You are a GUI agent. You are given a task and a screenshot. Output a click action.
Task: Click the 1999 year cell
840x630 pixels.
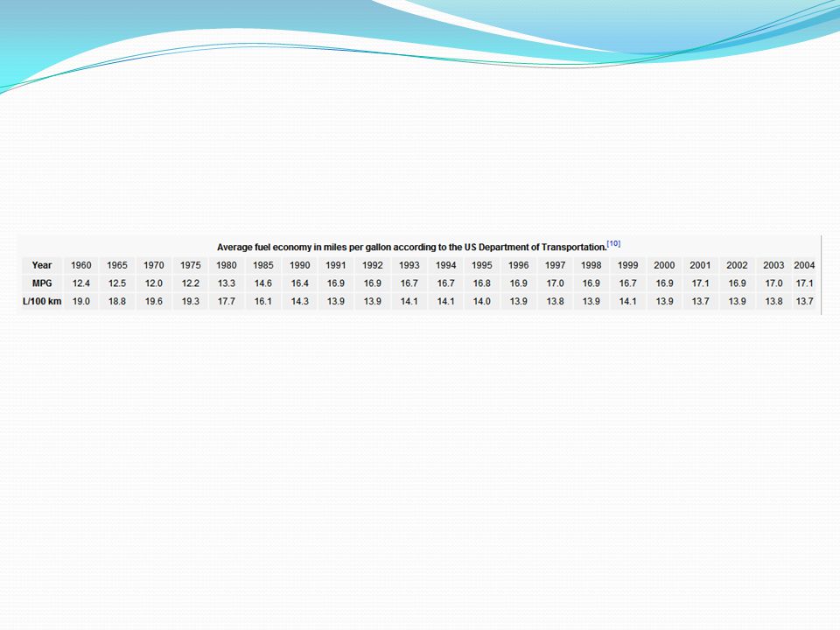628,265
